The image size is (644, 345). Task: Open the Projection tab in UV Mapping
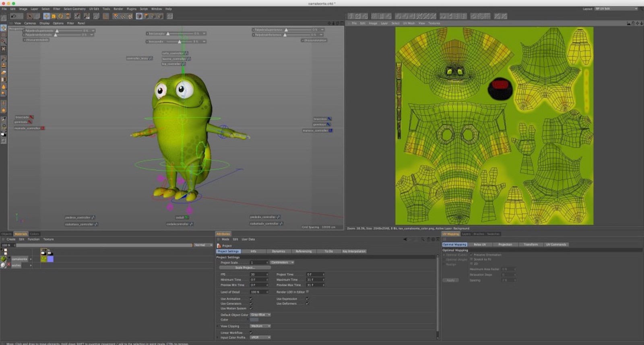[505, 244]
